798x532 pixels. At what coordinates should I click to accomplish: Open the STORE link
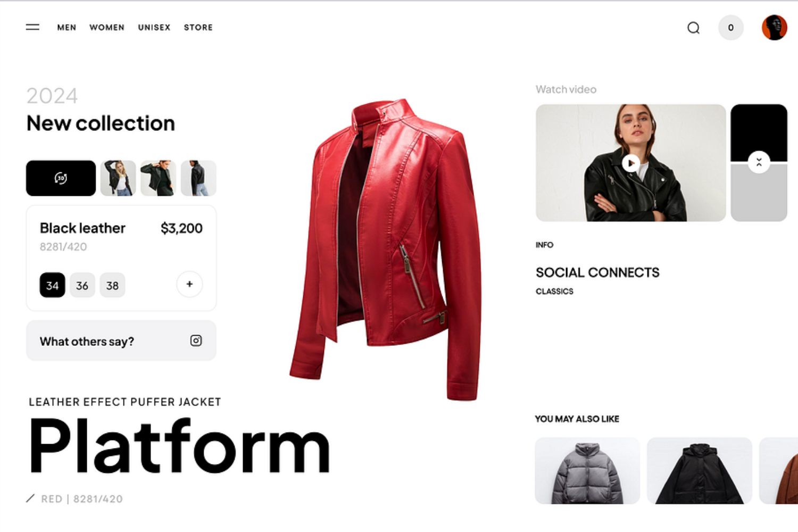[x=198, y=28]
